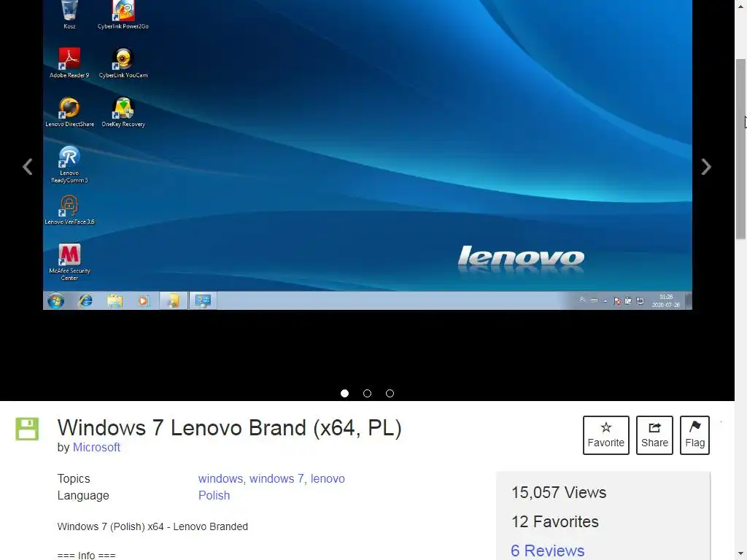Launch CyberLink YouCam desktop shortcut

123,63
